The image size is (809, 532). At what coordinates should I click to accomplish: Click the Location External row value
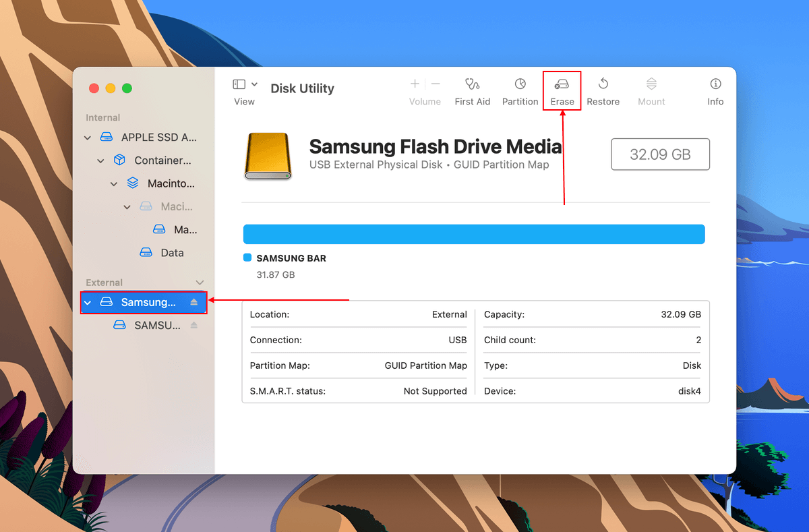click(450, 314)
